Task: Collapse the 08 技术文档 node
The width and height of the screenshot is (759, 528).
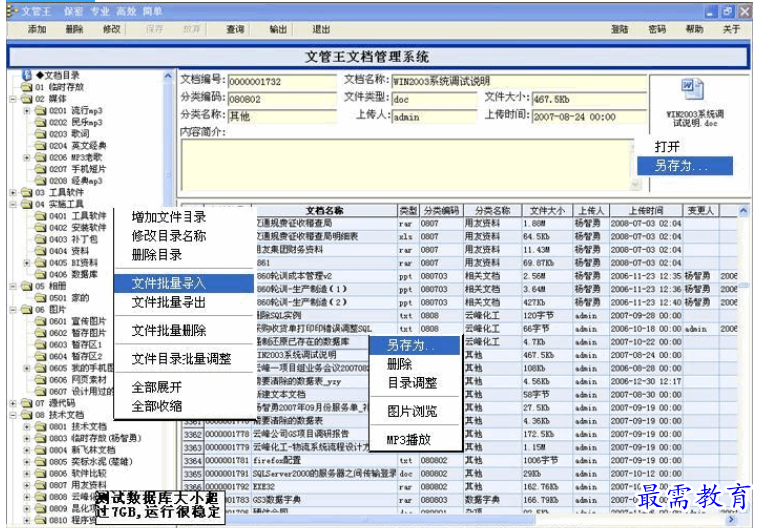Action: click(x=13, y=415)
